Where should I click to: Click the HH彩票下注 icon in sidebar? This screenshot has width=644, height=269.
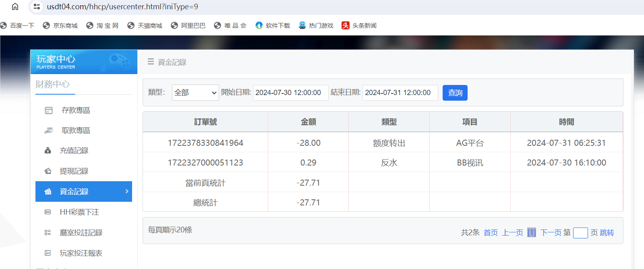(48, 212)
